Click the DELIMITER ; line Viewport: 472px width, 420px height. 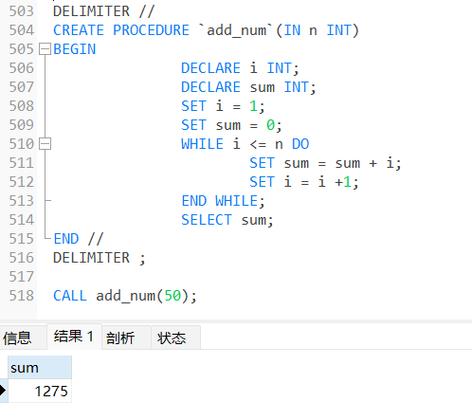(99, 258)
